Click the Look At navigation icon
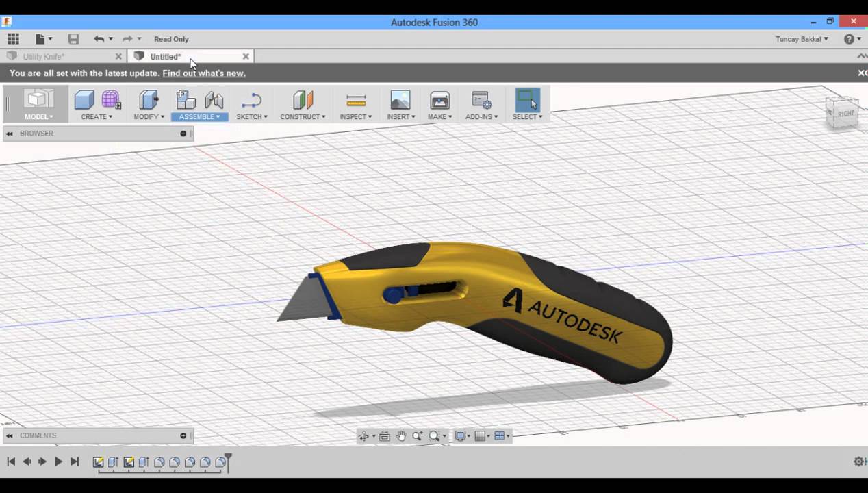 tap(384, 436)
